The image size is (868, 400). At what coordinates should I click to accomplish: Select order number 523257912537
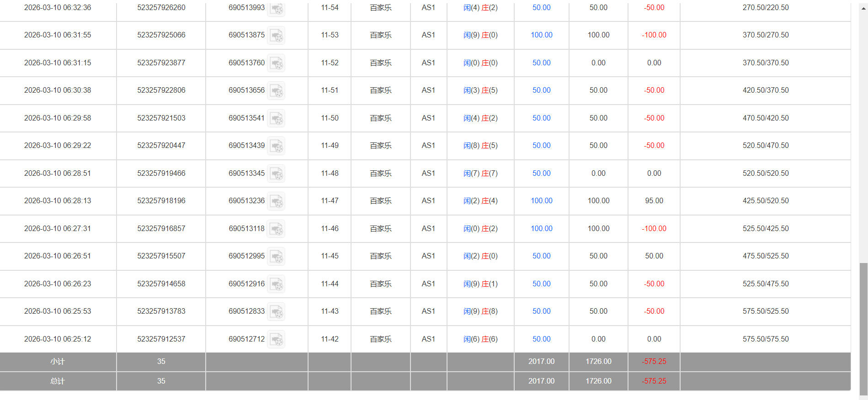(161, 339)
